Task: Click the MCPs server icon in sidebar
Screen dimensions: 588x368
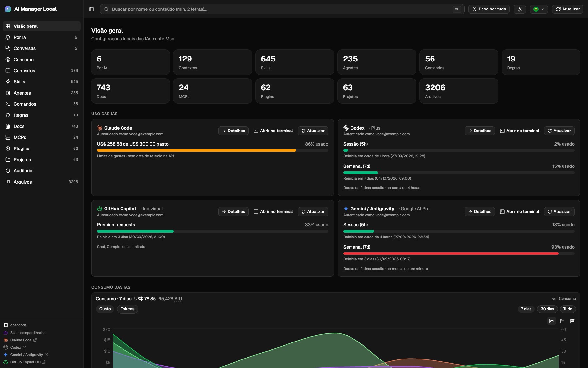Action: coord(8,137)
